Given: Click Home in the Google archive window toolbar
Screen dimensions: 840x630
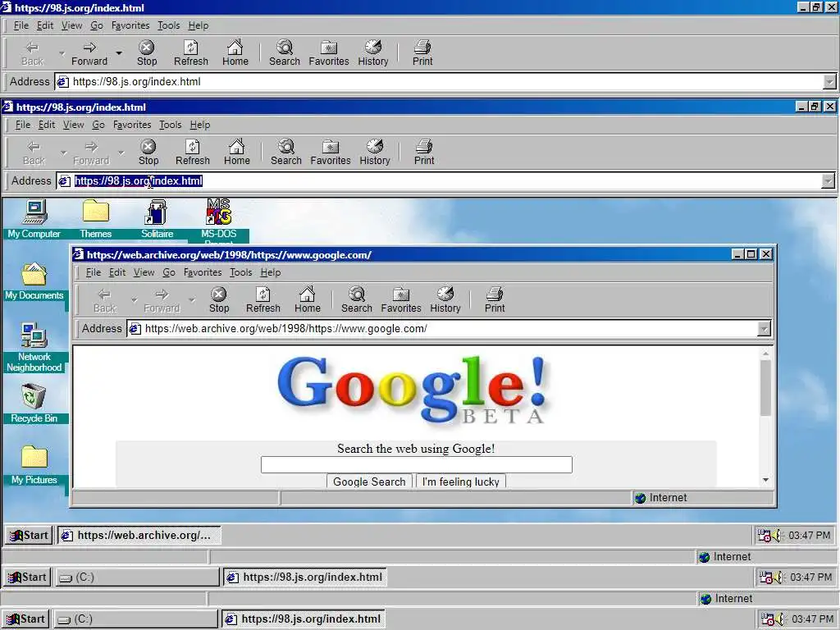Looking at the screenshot, I should (x=307, y=300).
